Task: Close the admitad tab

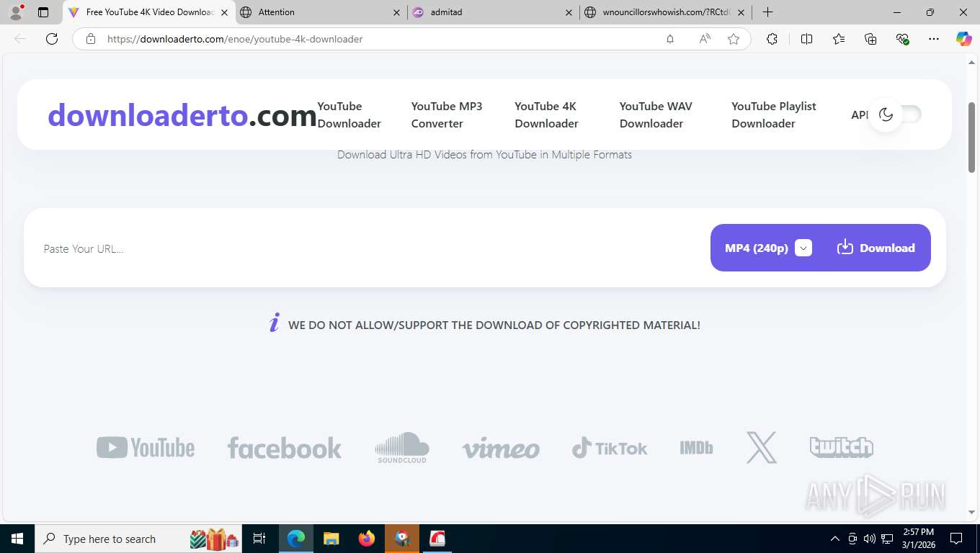Action: pyautogui.click(x=569, y=12)
